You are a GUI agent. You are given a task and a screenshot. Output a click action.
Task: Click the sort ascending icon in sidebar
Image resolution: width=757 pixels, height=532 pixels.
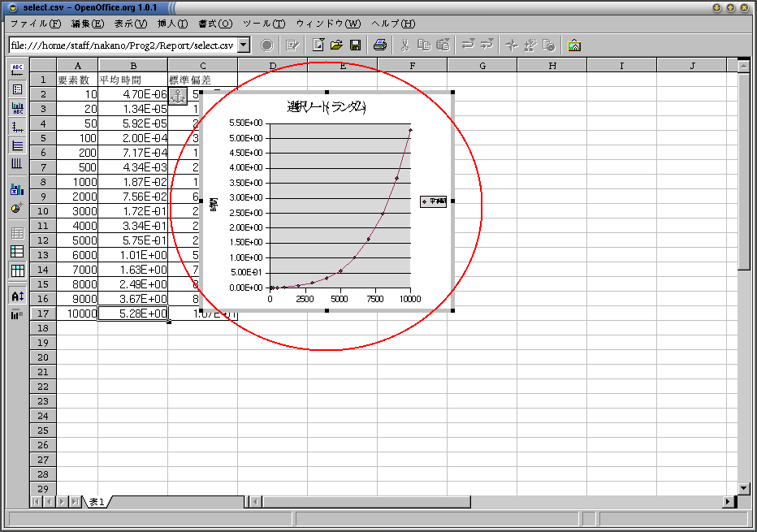17,296
